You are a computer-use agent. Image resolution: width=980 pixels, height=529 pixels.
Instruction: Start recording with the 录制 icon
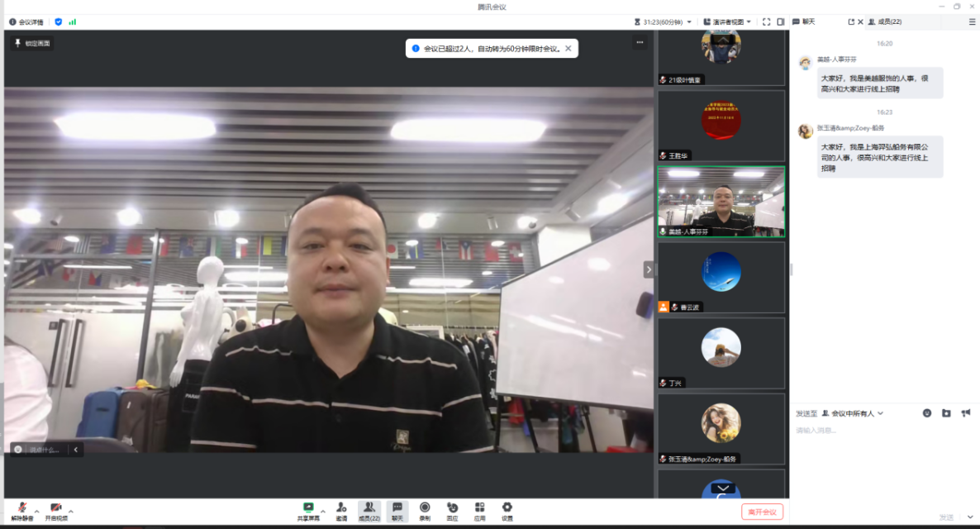pos(425,508)
